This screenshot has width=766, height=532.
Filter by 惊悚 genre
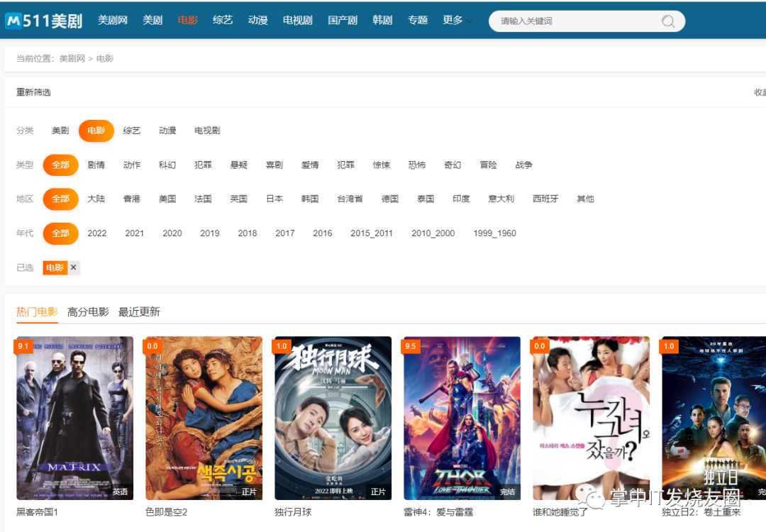pos(382,165)
